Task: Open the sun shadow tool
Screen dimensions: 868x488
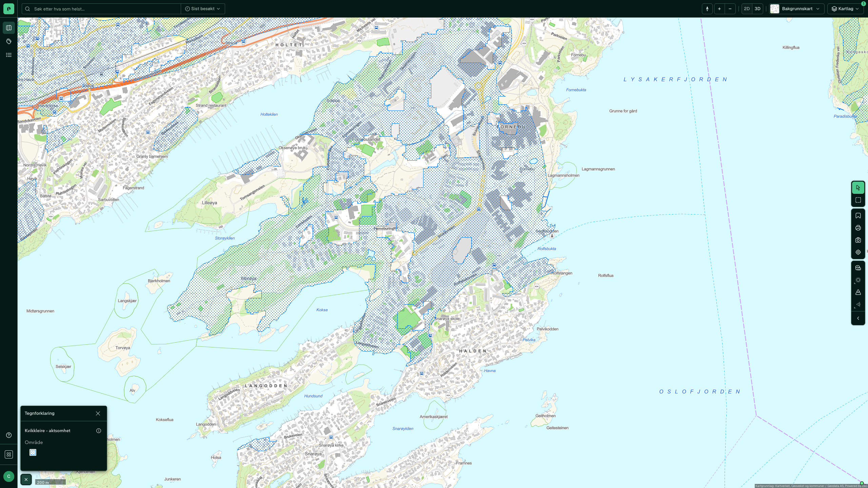Action: click(x=858, y=280)
